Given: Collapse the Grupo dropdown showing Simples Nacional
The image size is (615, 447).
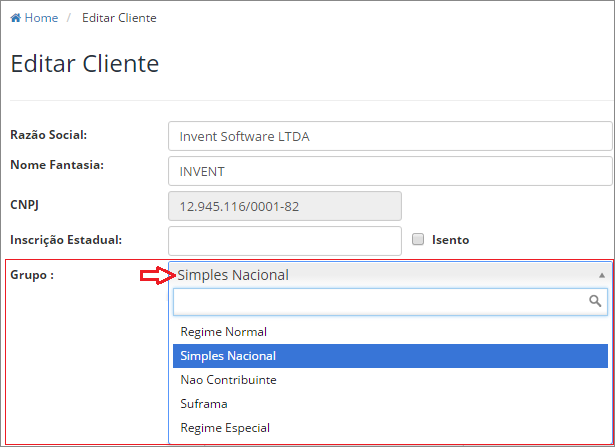Looking at the screenshot, I should click(x=391, y=275).
